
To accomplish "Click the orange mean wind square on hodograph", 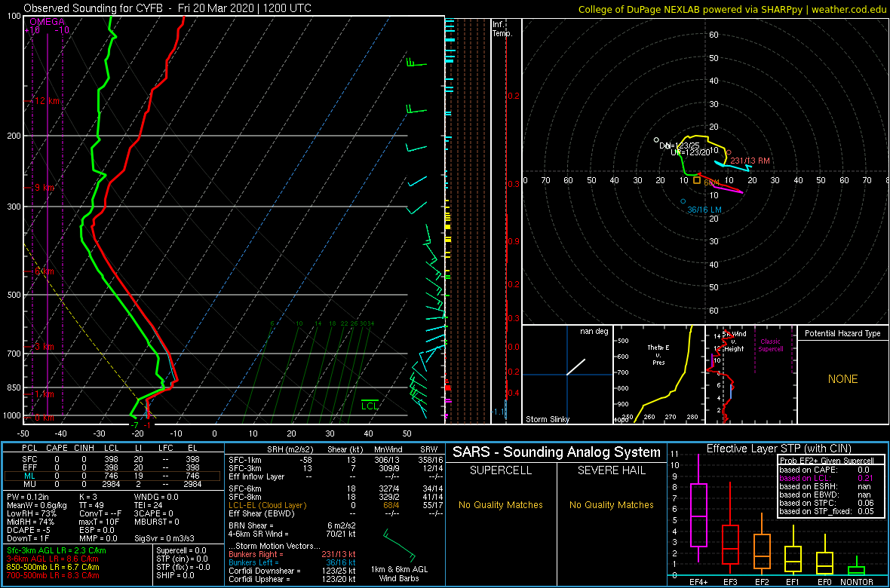I will (x=697, y=180).
